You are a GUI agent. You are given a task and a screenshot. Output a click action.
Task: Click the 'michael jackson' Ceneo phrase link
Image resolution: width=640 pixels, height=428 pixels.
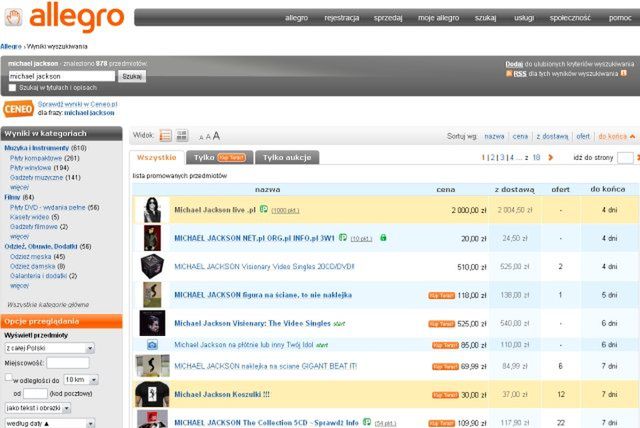pyautogui.click(x=89, y=113)
